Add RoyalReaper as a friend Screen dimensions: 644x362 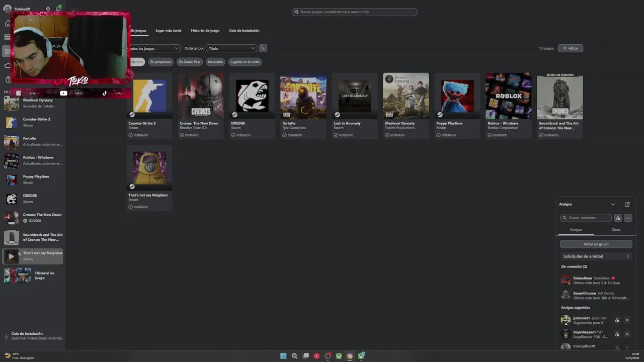(x=617, y=334)
